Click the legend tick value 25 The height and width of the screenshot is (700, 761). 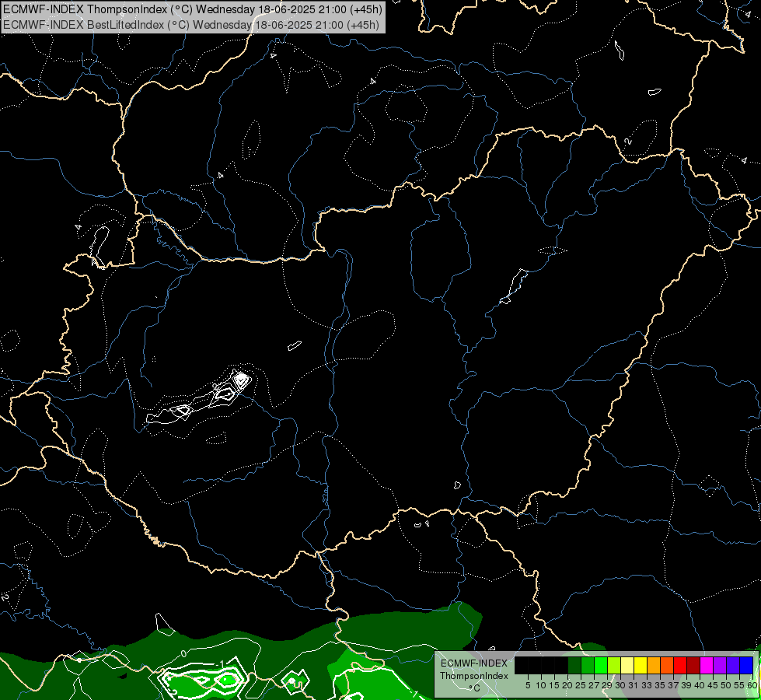pyautogui.click(x=581, y=685)
